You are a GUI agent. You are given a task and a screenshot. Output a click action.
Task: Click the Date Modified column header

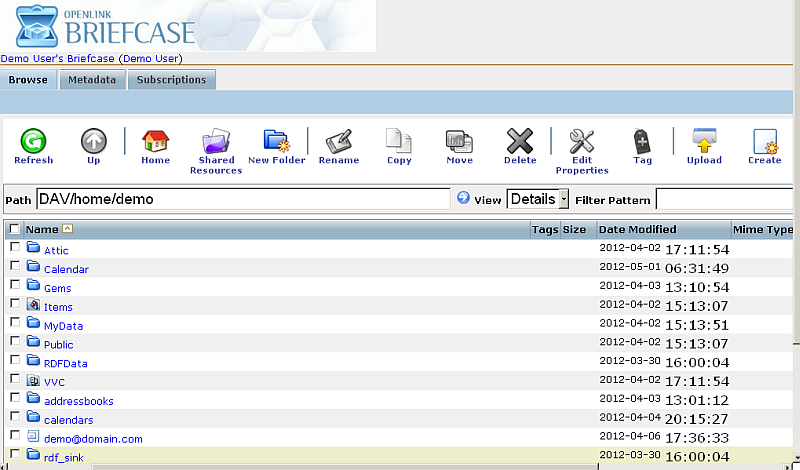(x=637, y=229)
